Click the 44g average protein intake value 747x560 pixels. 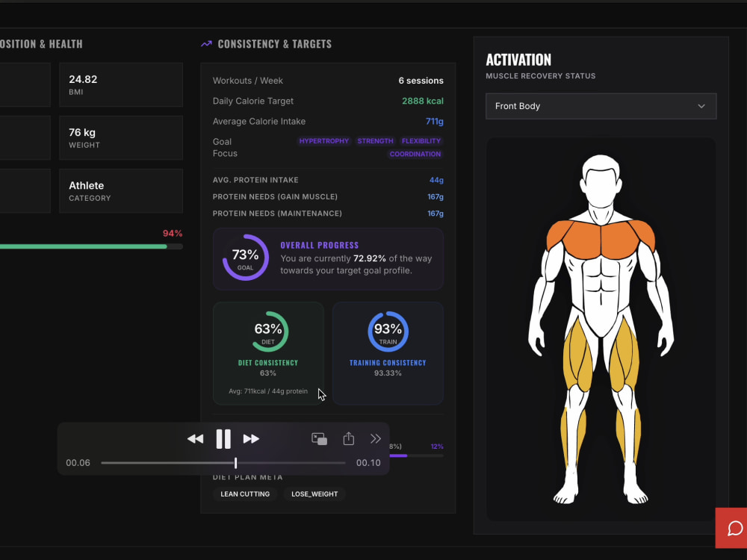(436, 180)
